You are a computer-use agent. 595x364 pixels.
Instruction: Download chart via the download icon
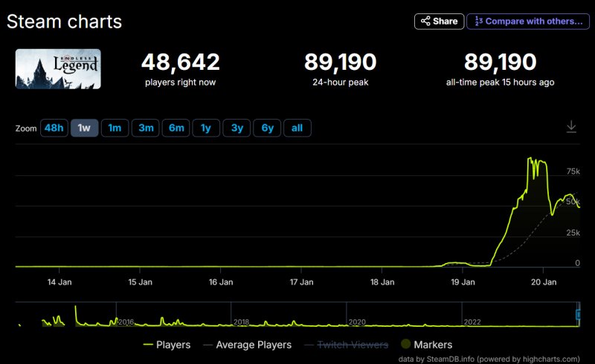click(571, 127)
